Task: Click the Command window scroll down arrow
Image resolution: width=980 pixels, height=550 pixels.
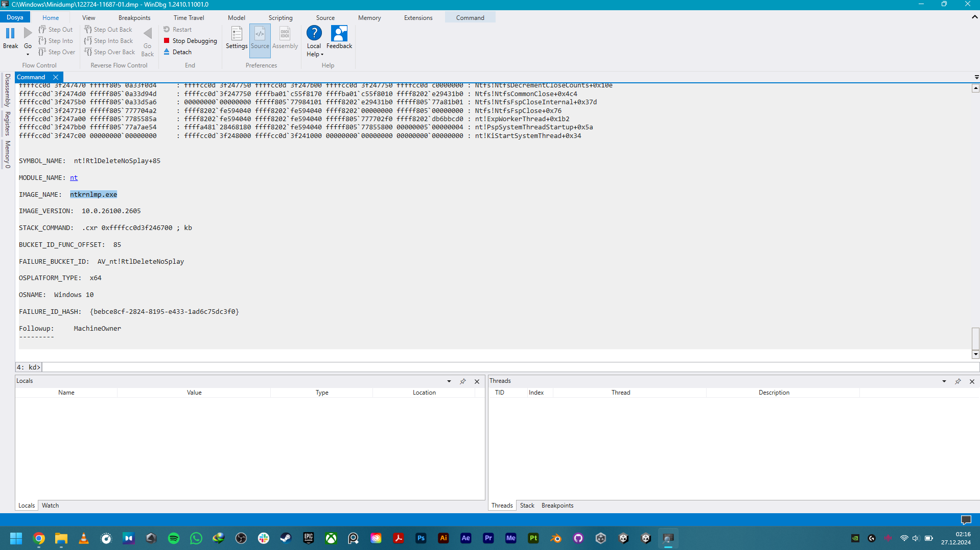Action: [975, 354]
